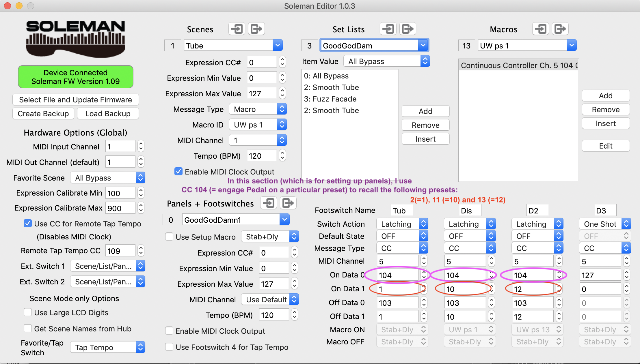Open Default State dropdown for Dis footswitch
The height and width of the screenshot is (364, 640).
coord(470,236)
